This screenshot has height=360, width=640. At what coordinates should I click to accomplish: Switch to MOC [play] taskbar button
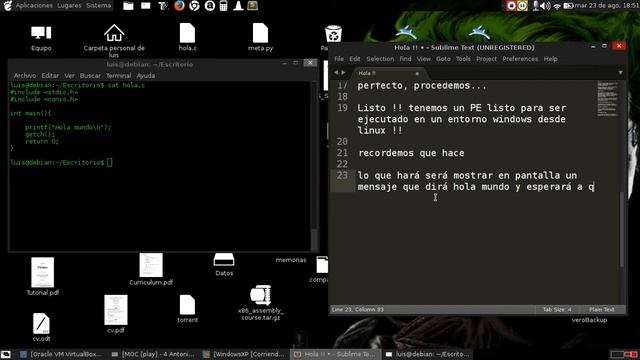[x=154, y=354]
